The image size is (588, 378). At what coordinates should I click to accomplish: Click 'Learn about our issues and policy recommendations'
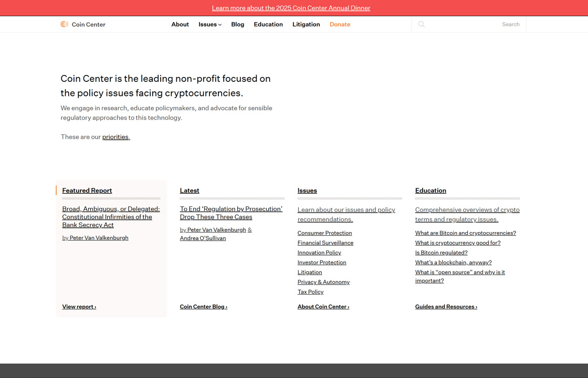pyautogui.click(x=346, y=215)
